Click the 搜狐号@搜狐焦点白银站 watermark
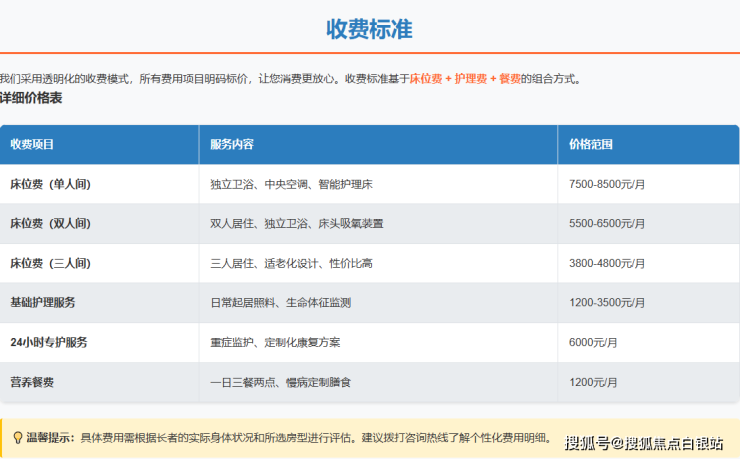The width and height of the screenshot is (740, 459). pyautogui.click(x=644, y=442)
